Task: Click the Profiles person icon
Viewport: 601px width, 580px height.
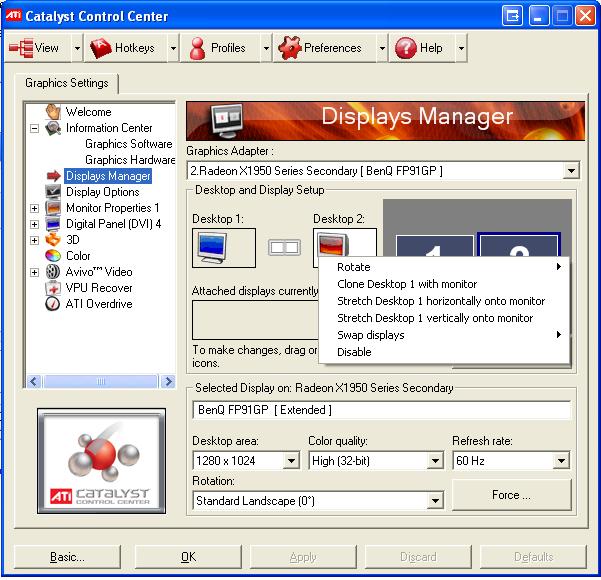Action: [x=197, y=48]
